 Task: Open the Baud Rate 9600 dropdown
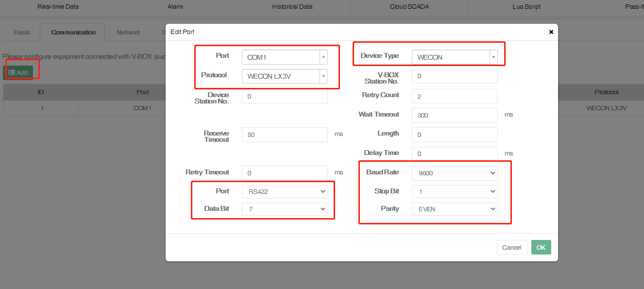click(x=455, y=172)
